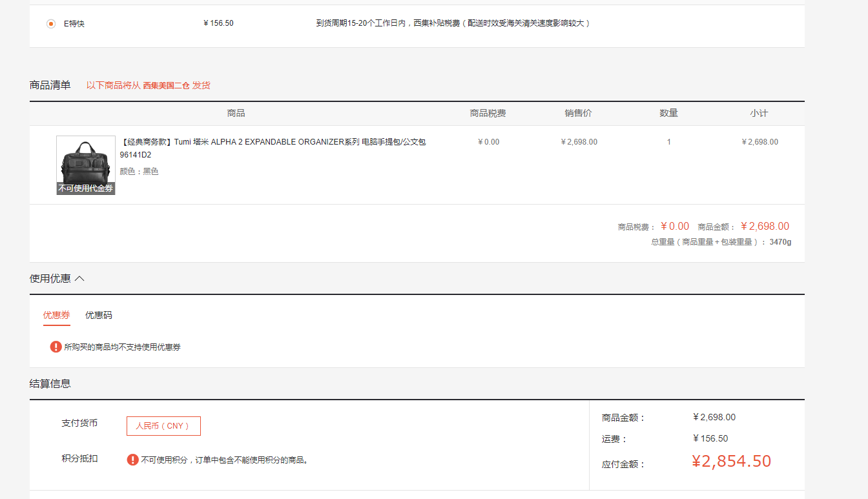Click the 发货 shipping link

click(201, 85)
